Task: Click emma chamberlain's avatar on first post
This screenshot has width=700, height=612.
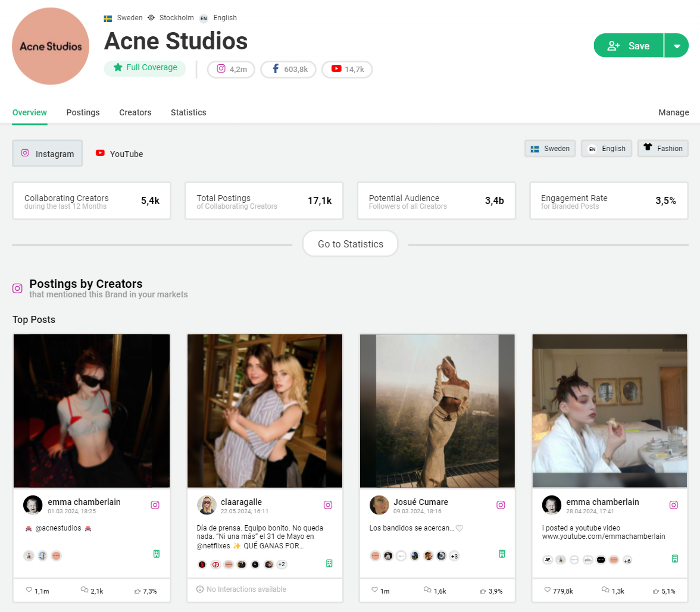Action: point(33,505)
